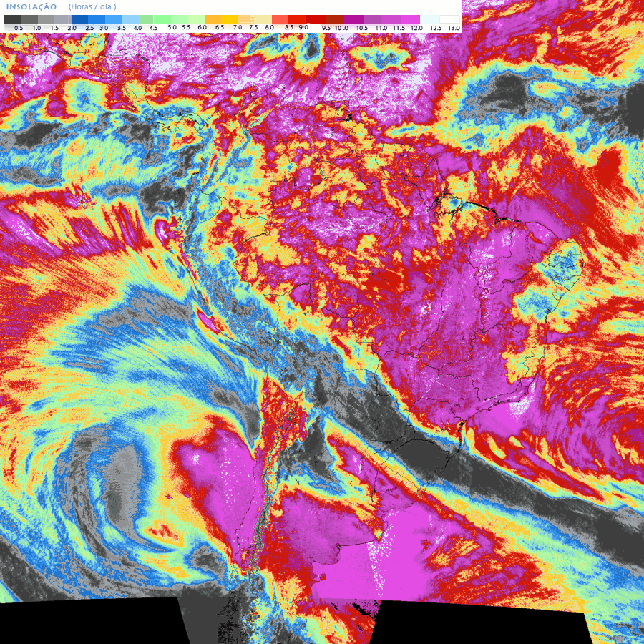Select the white swatch between 12.5 and 13.0

[449, 19]
